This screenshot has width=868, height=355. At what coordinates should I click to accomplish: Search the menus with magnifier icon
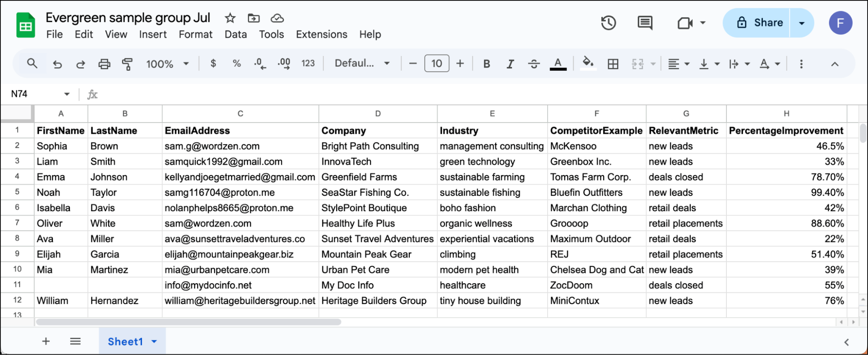pyautogui.click(x=32, y=63)
